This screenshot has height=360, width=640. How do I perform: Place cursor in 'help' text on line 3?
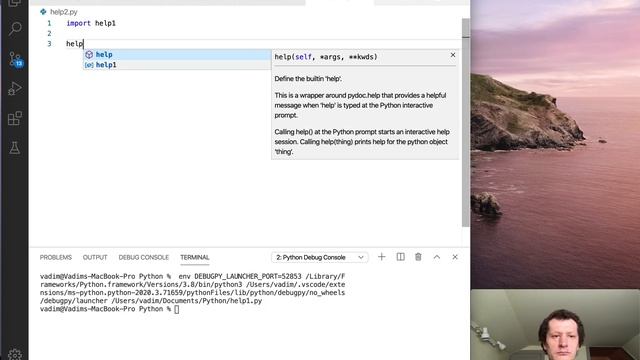tap(74, 44)
